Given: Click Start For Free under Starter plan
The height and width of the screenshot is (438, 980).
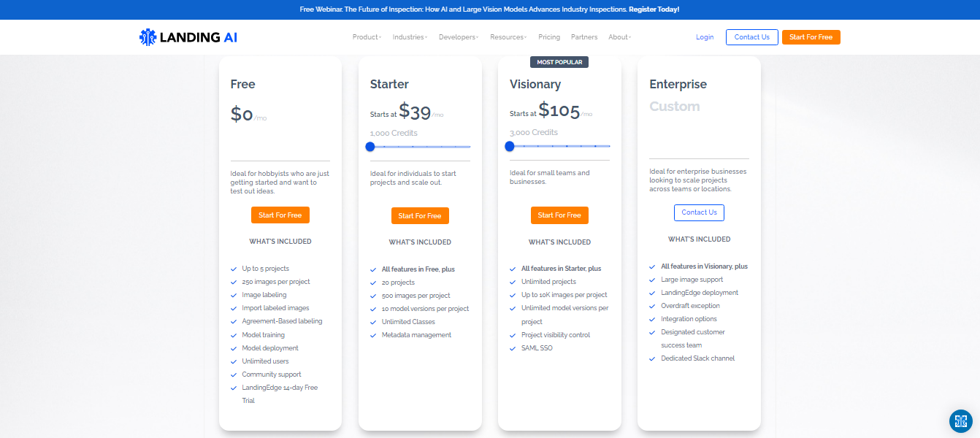Looking at the screenshot, I should click(420, 215).
